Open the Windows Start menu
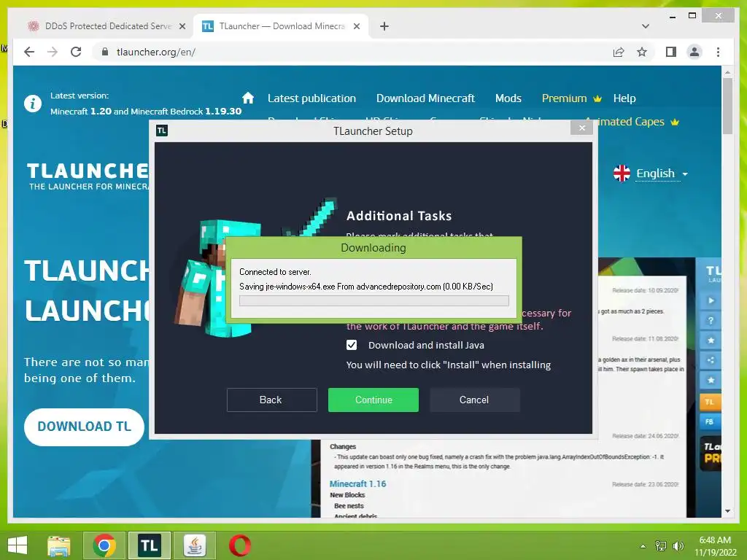The image size is (747, 560). click(x=18, y=545)
